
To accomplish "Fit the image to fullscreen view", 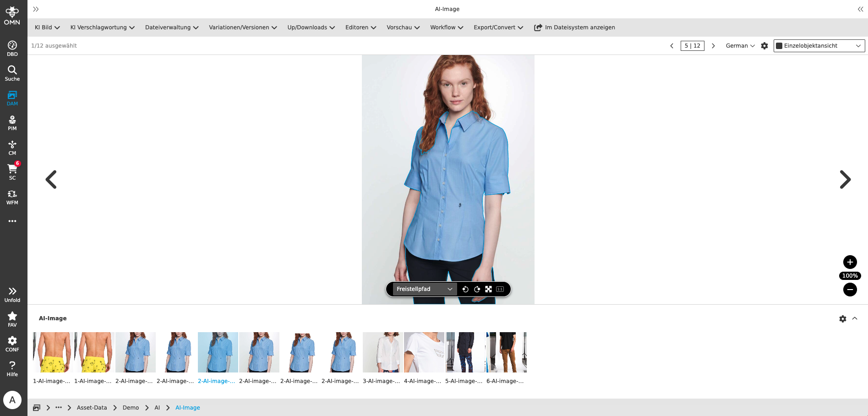I will tap(488, 289).
